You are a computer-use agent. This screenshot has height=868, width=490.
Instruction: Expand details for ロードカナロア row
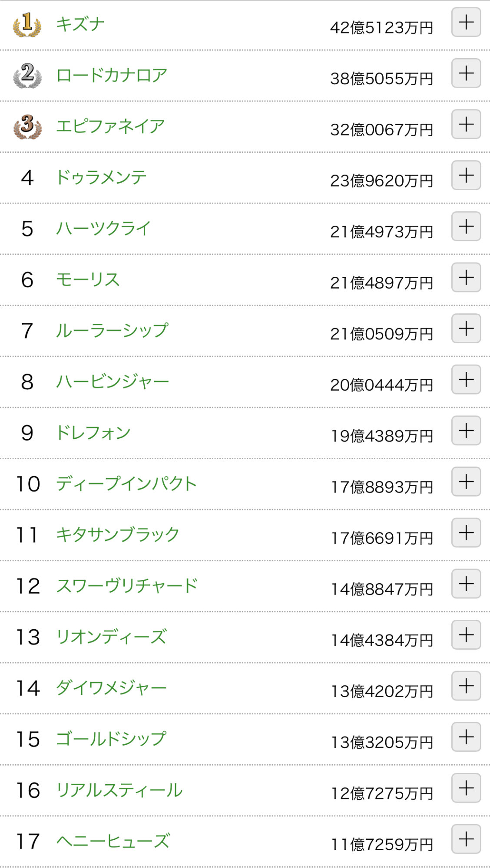point(466,73)
